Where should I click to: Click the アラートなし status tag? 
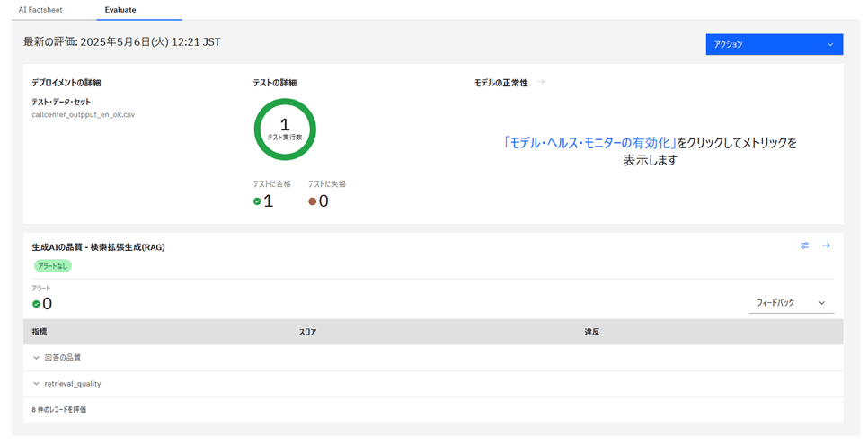tap(53, 265)
